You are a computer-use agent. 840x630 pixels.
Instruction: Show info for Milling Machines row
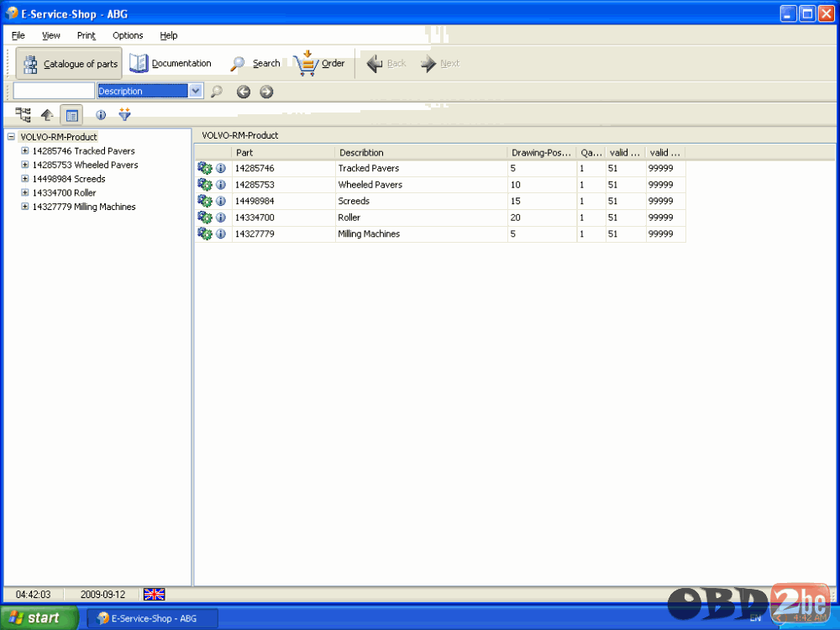point(221,234)
